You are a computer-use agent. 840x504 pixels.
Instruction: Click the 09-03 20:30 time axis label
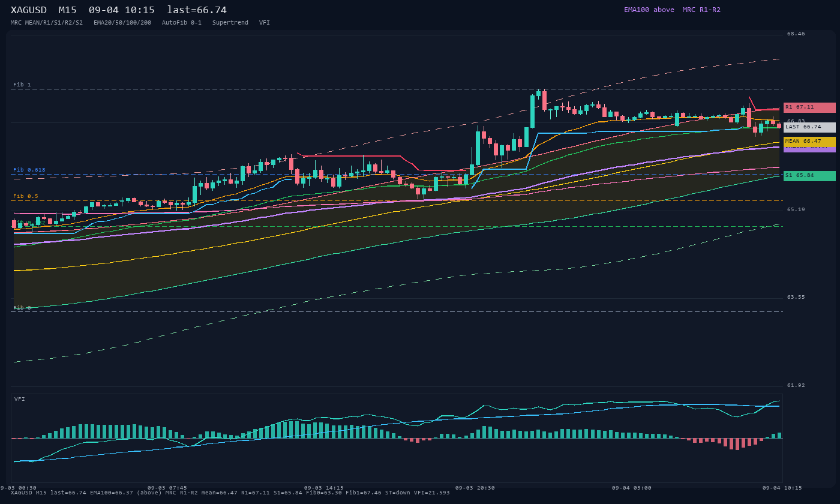pos(475,488)
